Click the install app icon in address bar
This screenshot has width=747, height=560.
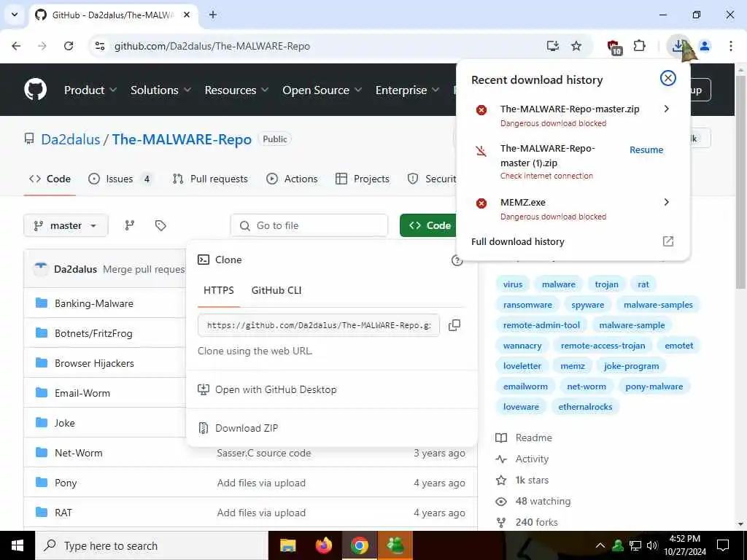tap(553, 46)
